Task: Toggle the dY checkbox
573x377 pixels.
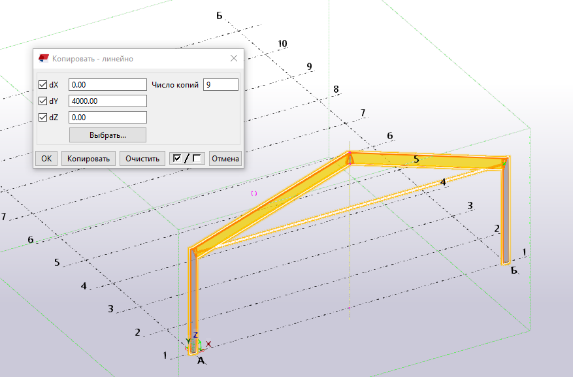Action: [43, 101]
